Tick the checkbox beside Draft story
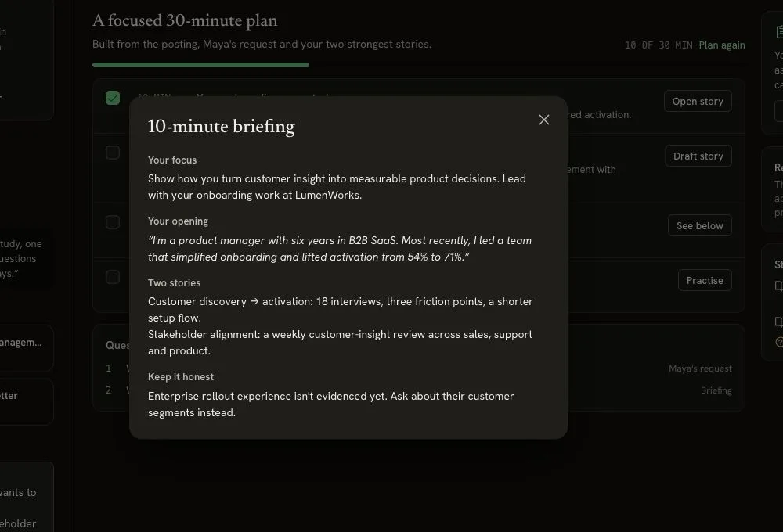Viewport: 783px width, 532px height. tap(113, 153)
